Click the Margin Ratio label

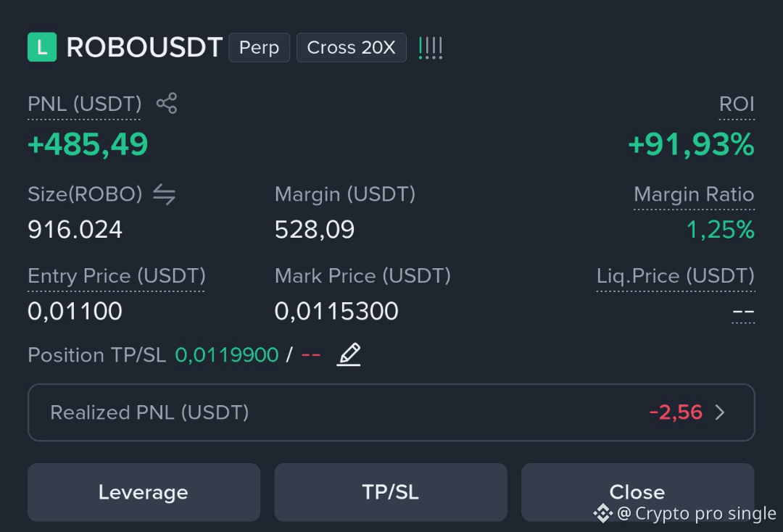(x=694, y=194)
